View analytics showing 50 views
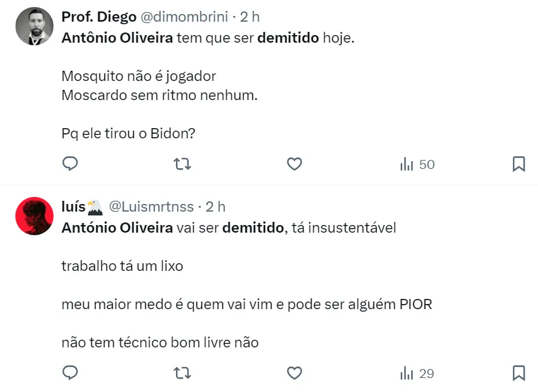This screenshot has width=538, height=392. (417, 164)
